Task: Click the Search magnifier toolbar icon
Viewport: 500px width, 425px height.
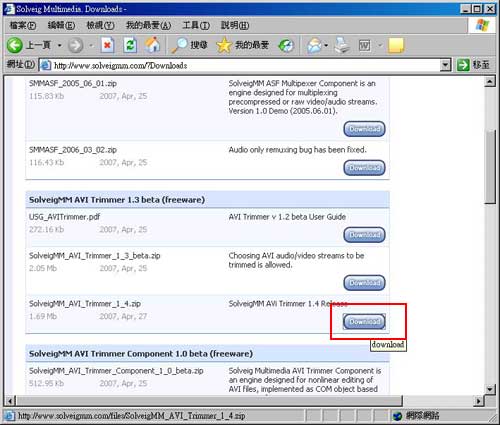Action: click(x=179, y=45)
